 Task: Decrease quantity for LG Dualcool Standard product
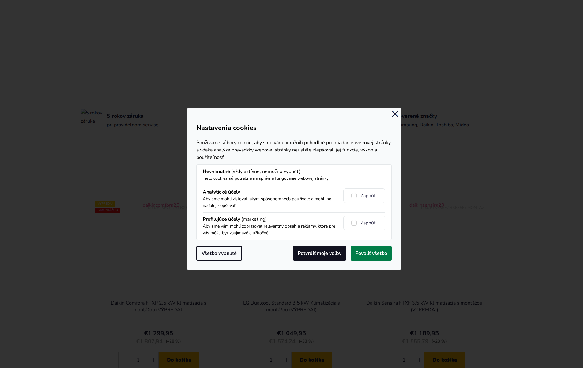[256, 360]
